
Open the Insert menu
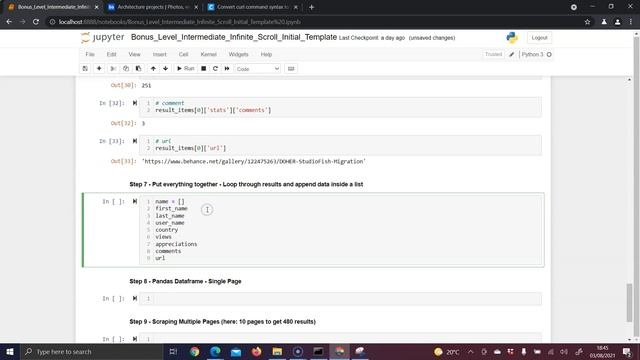tap(160, 54)
